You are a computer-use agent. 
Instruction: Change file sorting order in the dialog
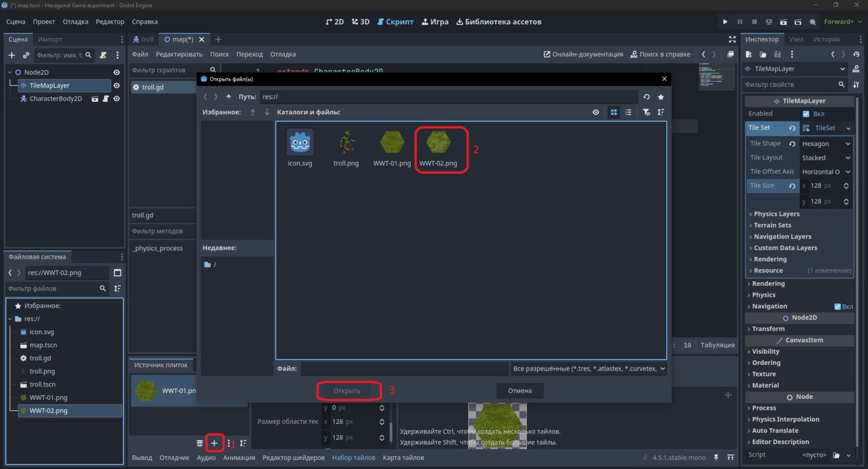(x=661, y=112)
